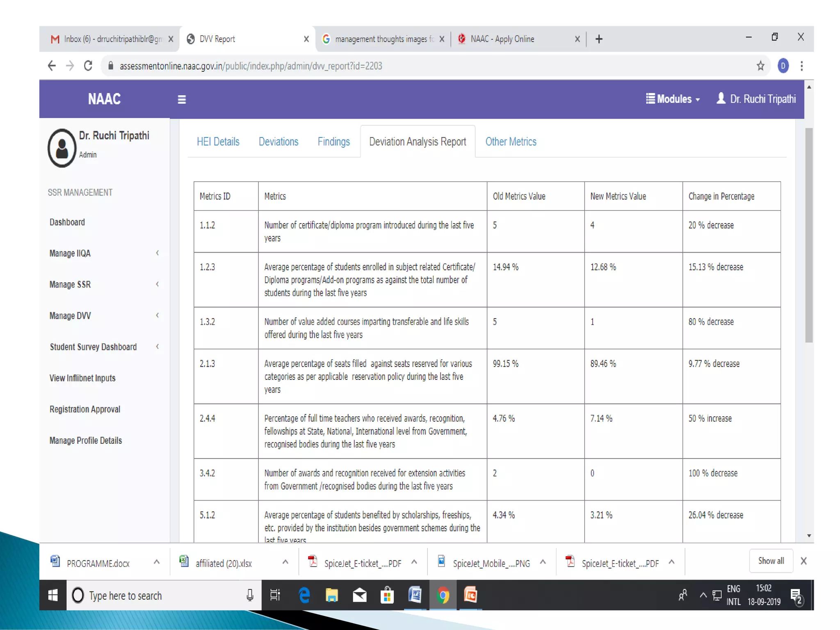Click the Chrome profile avatar icon

tap(783, 66)
